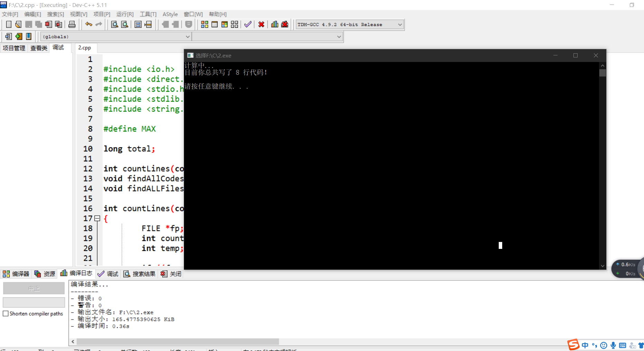
Task: Open the 搜索结果 tab
Action: (x=140, y=274)
